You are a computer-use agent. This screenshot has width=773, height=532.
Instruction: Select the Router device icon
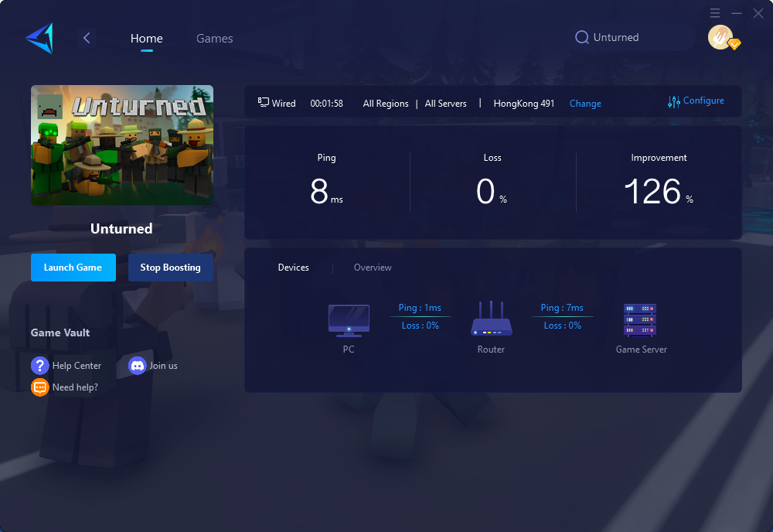tap(491, 319)
